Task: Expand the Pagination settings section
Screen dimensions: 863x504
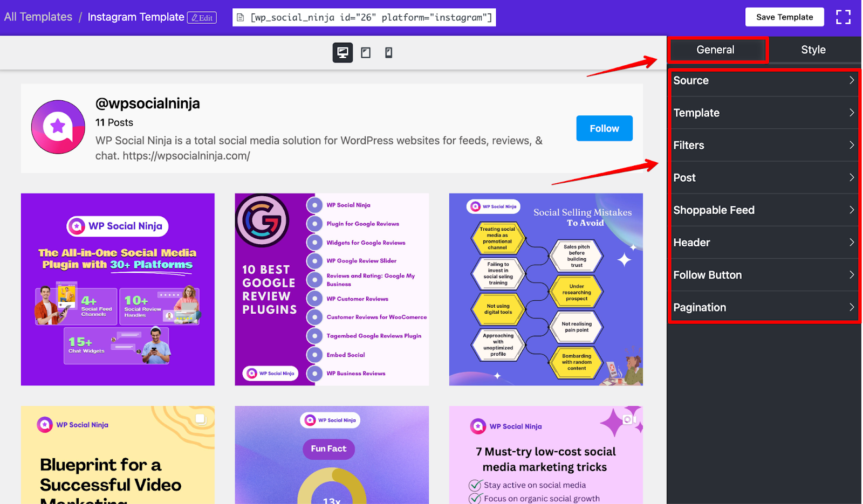Action: pos(764,307)
